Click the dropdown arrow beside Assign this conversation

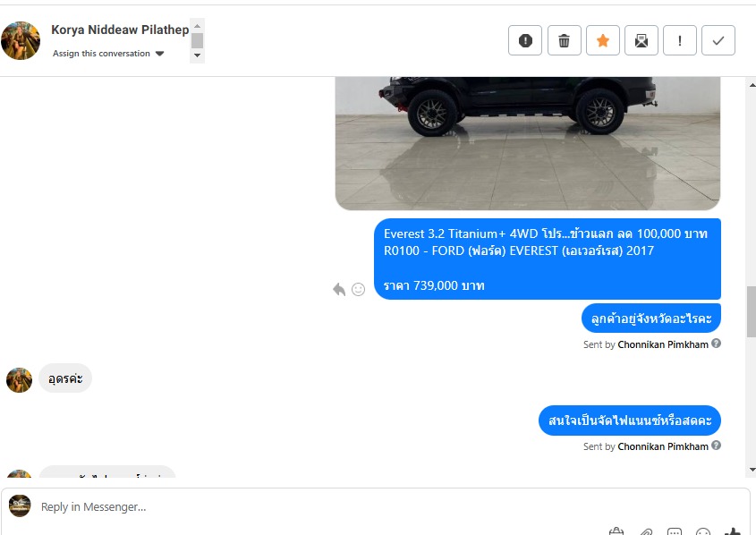tap(159, 54)
